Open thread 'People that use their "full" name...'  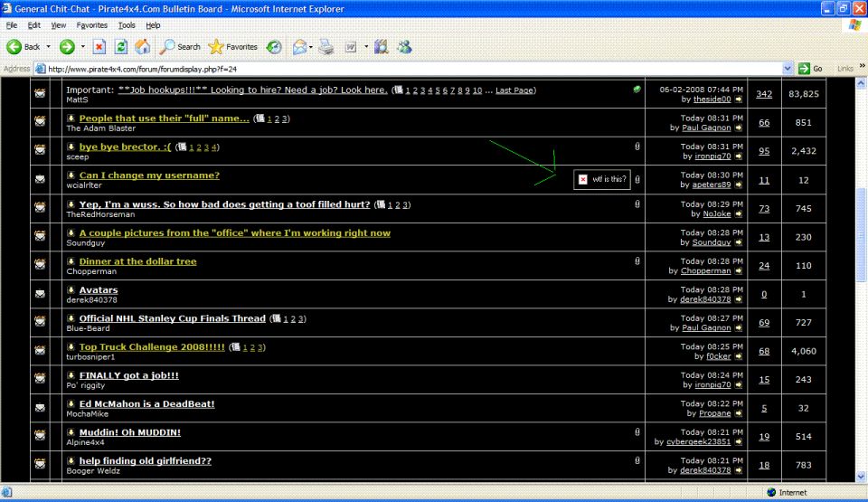(164, 118)
